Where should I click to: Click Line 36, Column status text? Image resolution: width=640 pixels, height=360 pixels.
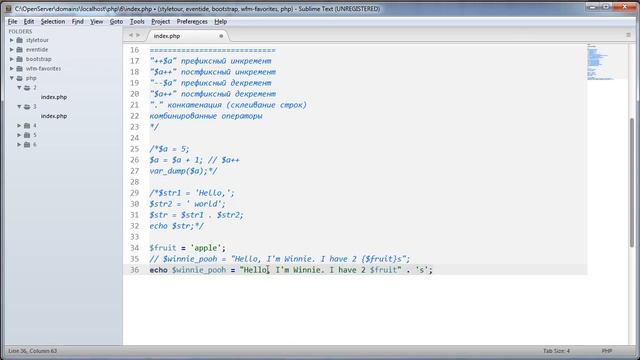pos(33,351)
